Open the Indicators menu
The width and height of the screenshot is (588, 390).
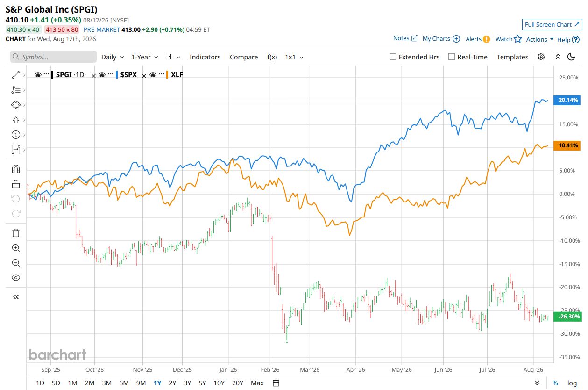point(205,57)
